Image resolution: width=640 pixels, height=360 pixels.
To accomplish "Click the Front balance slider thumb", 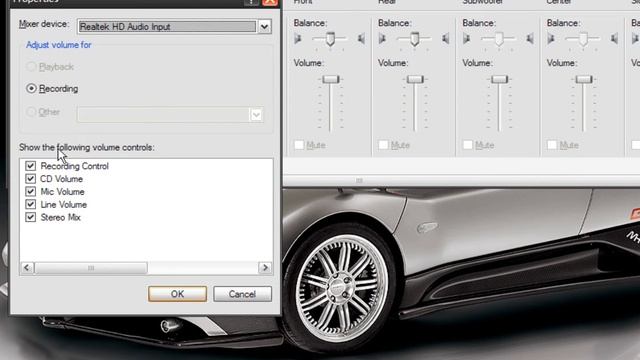I will tap(330, 39).
